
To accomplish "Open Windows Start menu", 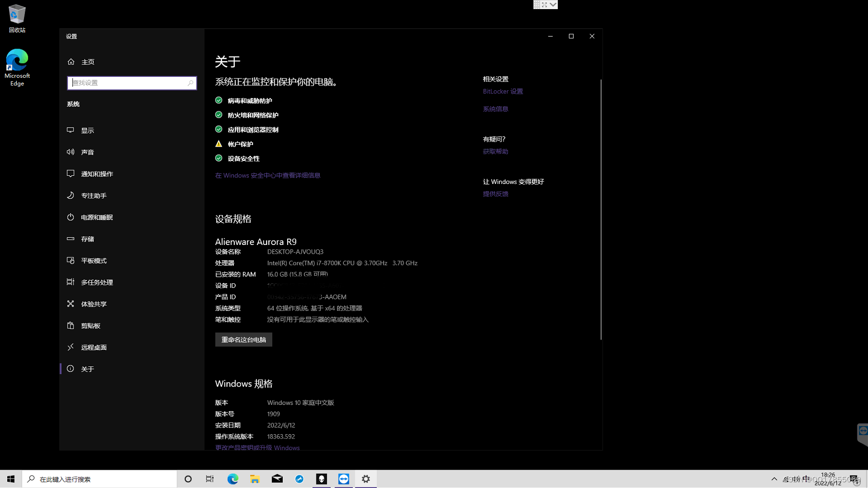I will (11, 479).
